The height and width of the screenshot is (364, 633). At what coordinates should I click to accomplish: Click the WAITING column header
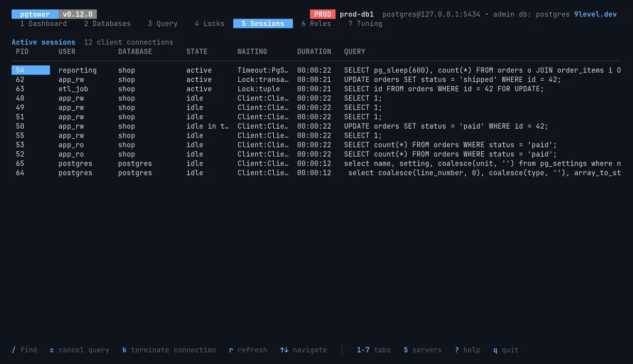[252, 52]
